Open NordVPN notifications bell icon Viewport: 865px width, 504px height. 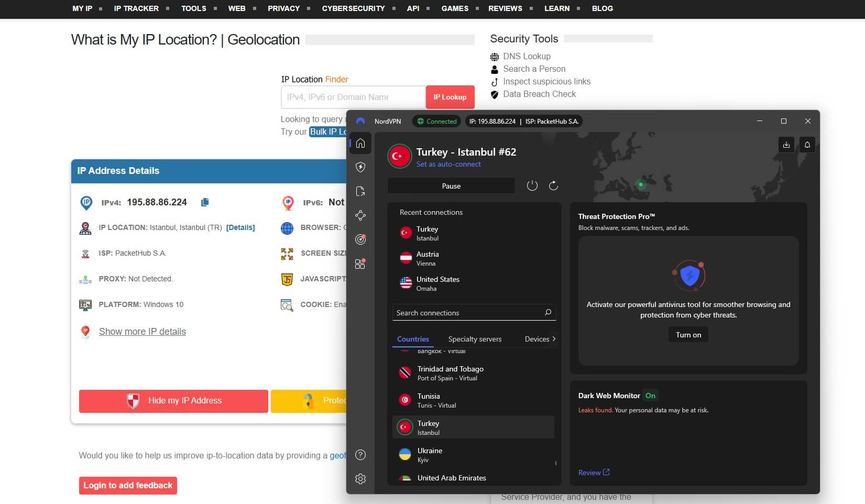point(807,145)
